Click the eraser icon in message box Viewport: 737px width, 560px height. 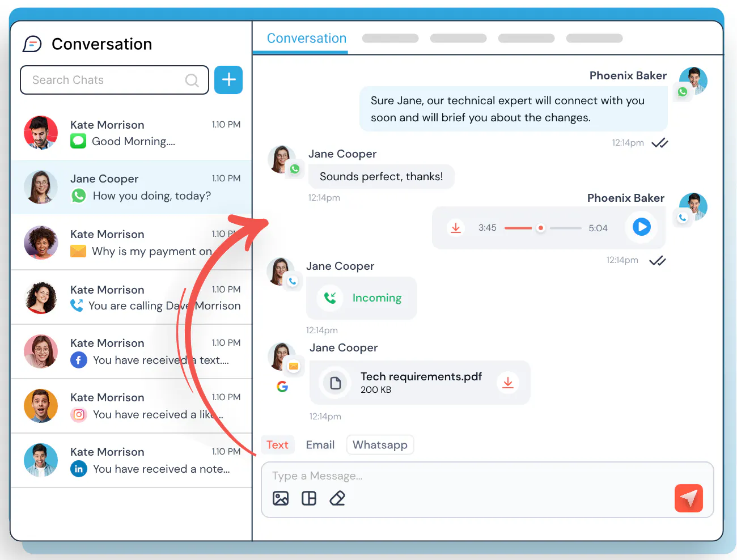pos(337,498)
